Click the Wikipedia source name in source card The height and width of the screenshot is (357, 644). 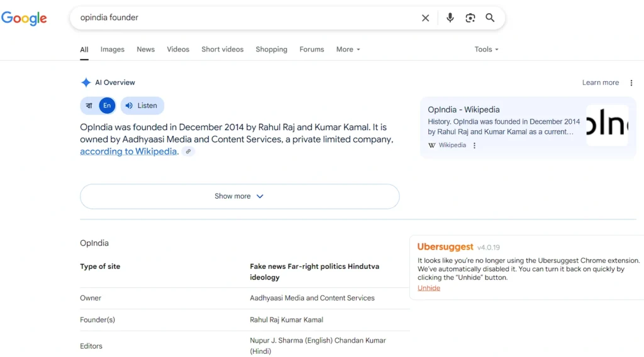[452, 145]
